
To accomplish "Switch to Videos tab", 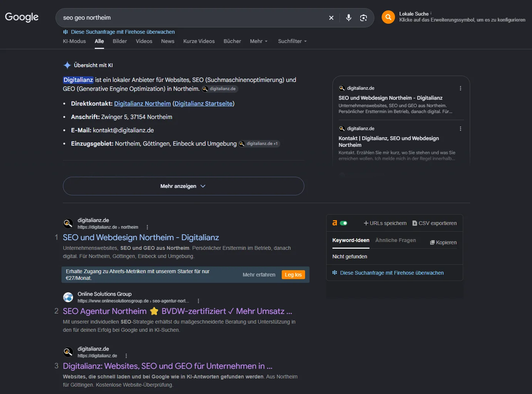I will pyautogui.click(x=144, y=41).
